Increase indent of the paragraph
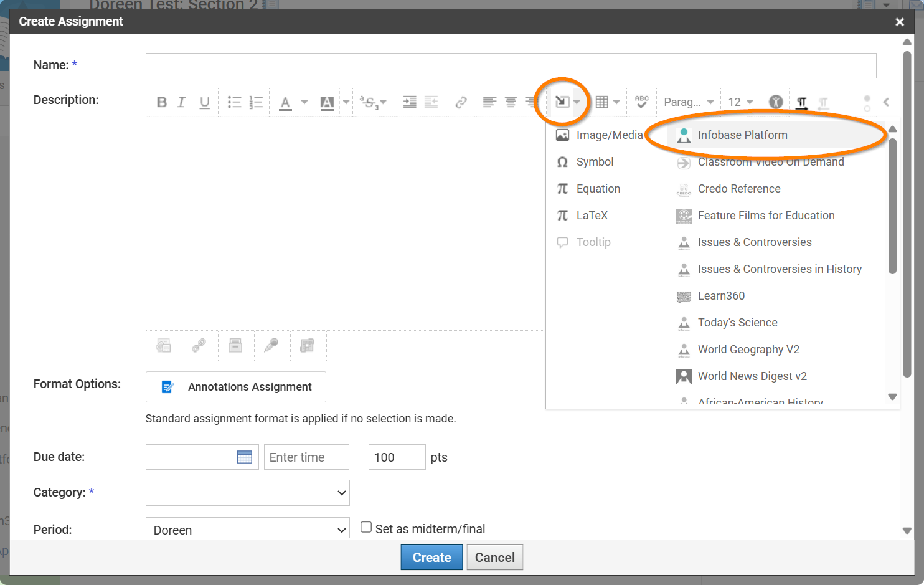Image resolution: width=924 pixels, height=585 pixels. click(x=410, y=102)
